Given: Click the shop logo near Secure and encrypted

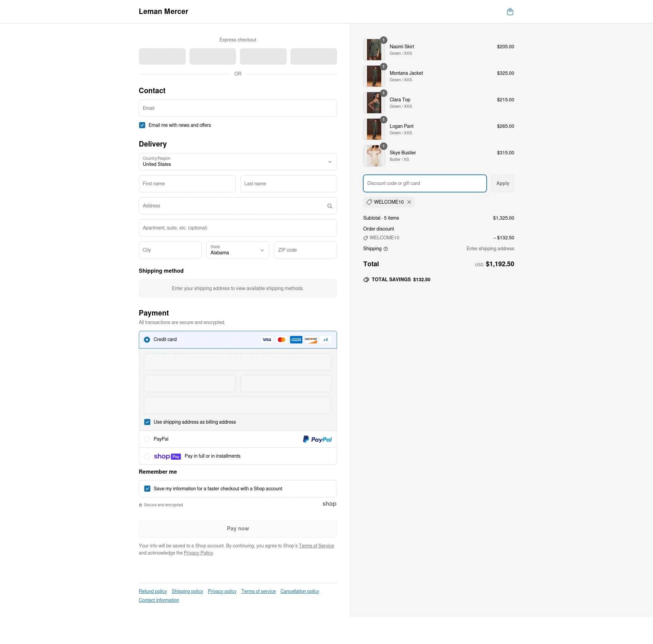Looking at the screenshot, I should pos(329,504).
